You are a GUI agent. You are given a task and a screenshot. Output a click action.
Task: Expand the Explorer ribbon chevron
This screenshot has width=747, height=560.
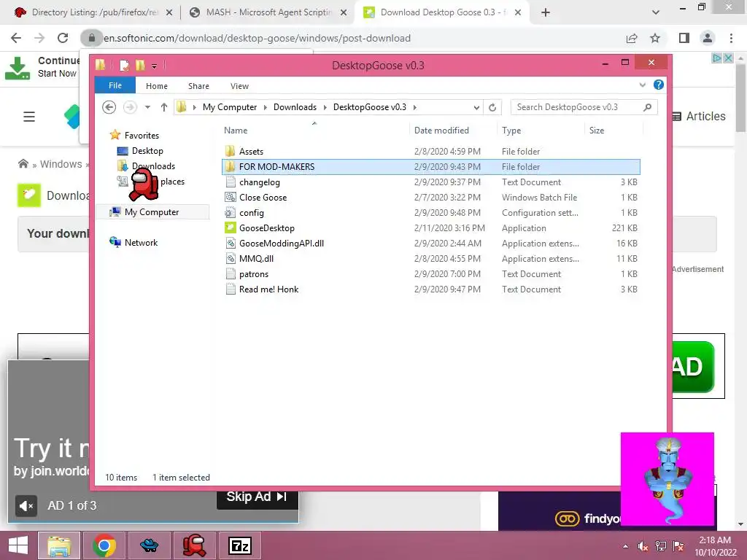(642, 85)
